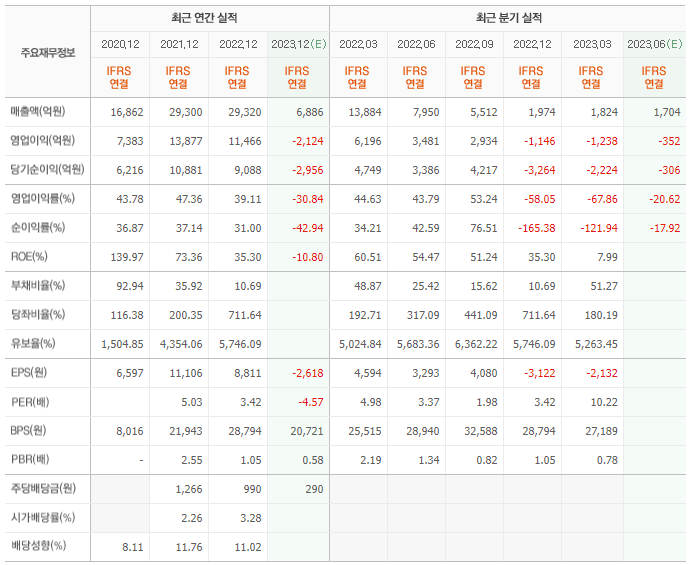Select the 2023.03 quarterly column header
This screenshot has width=691, height=565.
point(592,44)
